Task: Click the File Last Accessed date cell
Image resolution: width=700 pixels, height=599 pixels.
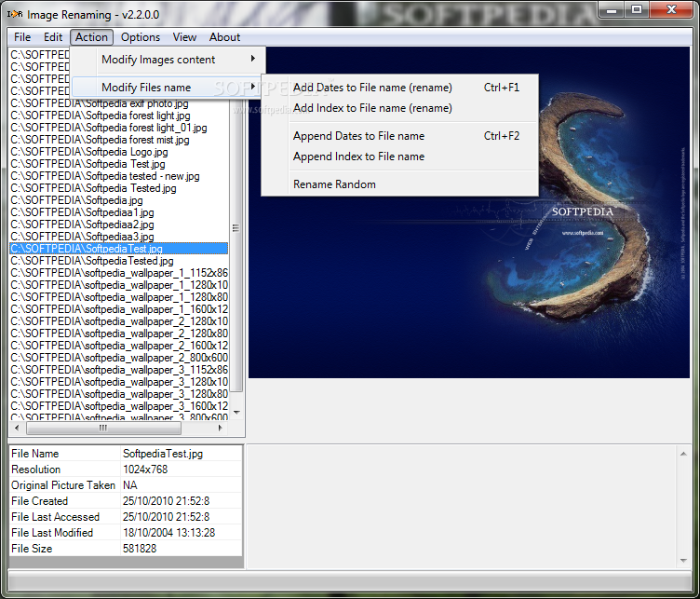Action: (x=182, y=517)
